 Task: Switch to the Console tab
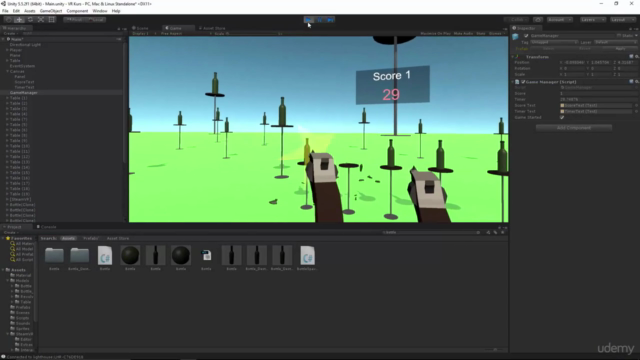coord(47,227)
